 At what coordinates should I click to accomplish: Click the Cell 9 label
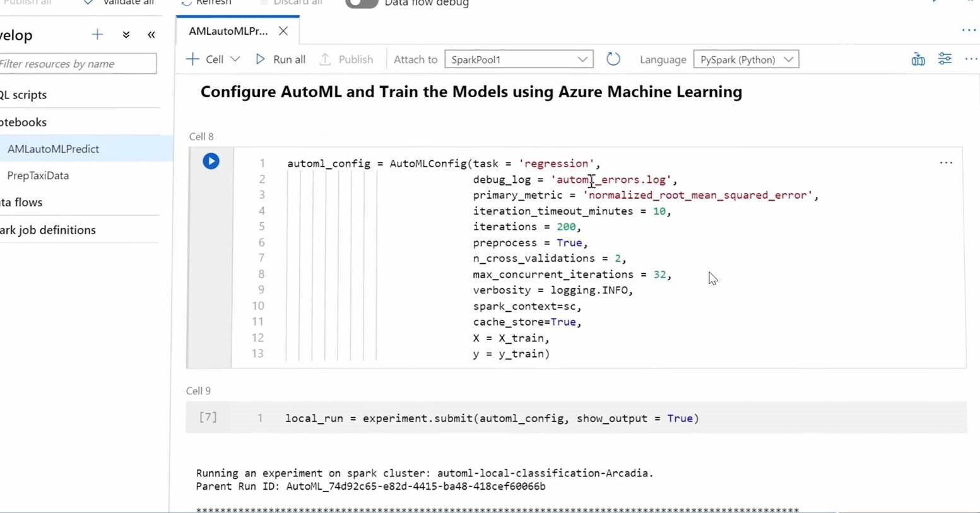point(198,391)
